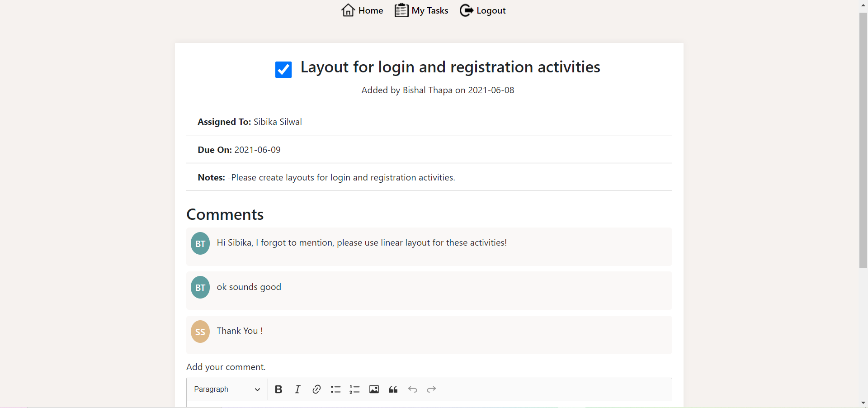The height and width of the screenshot is (408, 868).
Task: Click the task title 'Layout for login and registration activities'
Action: point(450,67)
